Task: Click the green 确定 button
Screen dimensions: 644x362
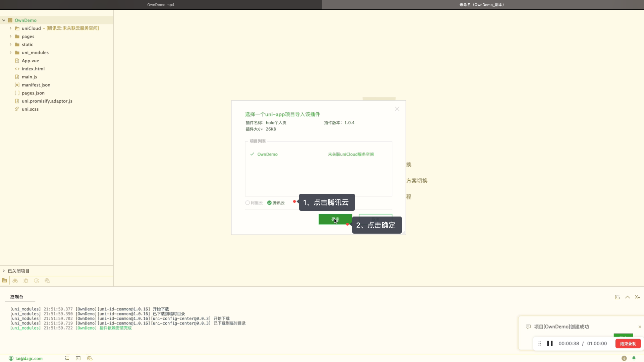Action: coord(335,219)
